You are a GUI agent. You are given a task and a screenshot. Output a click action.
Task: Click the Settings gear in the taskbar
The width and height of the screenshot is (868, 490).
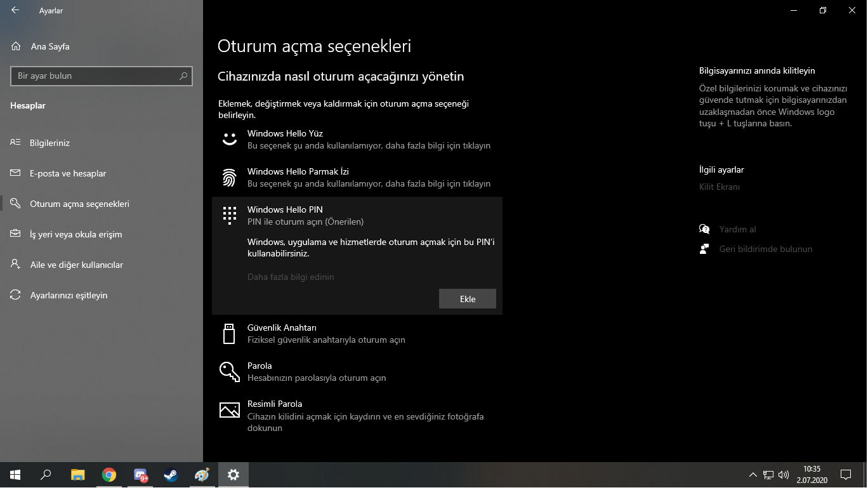coord(233,475)
